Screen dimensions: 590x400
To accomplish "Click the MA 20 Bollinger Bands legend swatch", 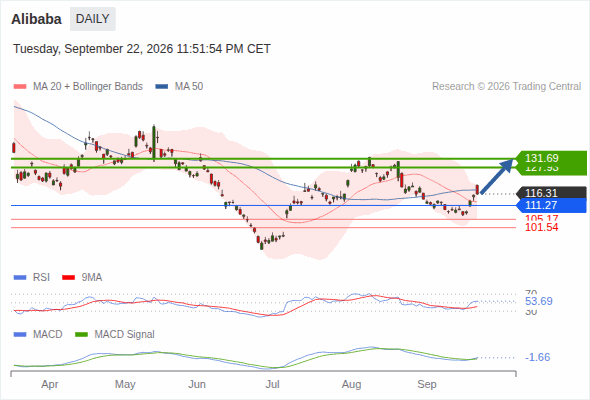I will (20, 87).
